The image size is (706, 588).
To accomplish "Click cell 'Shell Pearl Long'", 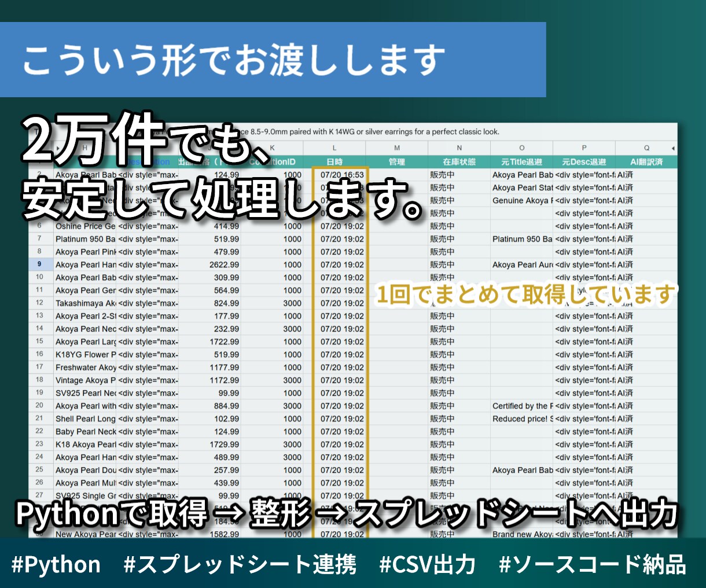I will [86, 419].
